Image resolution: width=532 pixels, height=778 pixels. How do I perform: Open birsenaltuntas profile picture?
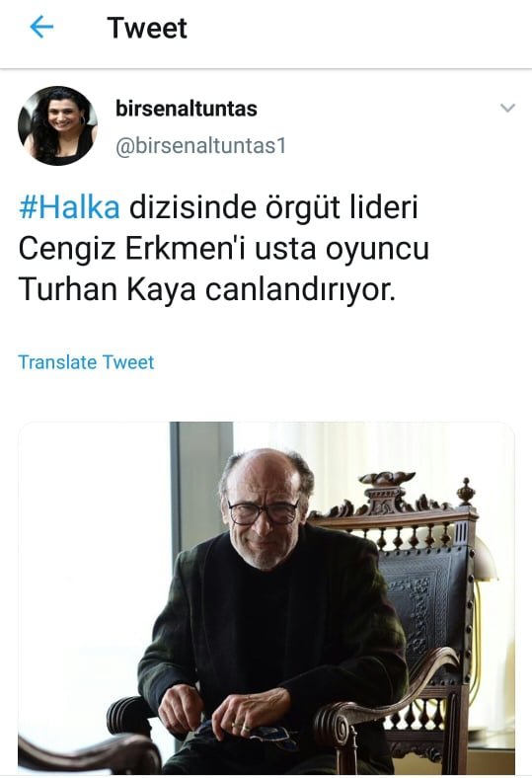[x=57, y=126]
